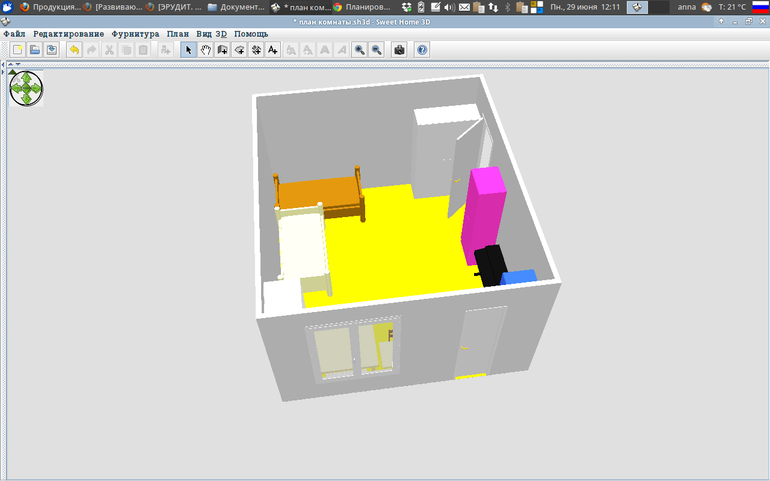
Task: Click the 3D view navigation arrows compass
Action: (27, 89)
